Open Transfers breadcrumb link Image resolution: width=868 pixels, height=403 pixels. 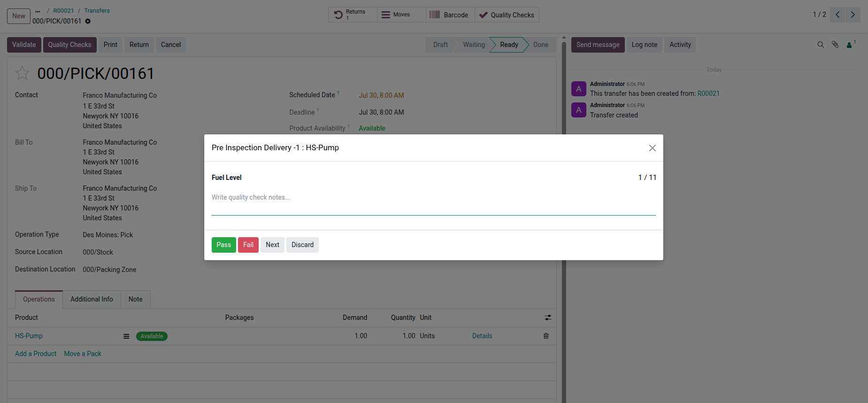pyautogui.click(x=97, y=11)
